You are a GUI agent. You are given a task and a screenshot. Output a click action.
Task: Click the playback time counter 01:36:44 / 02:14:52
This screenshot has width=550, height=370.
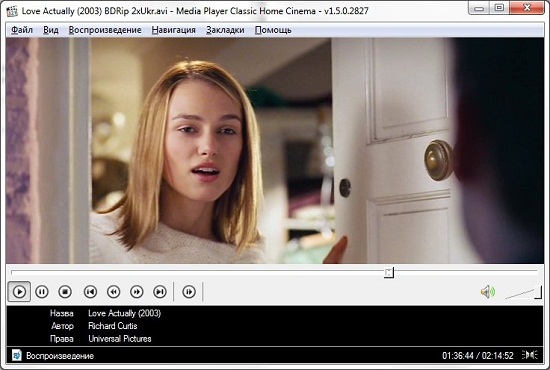click(478, 356)
